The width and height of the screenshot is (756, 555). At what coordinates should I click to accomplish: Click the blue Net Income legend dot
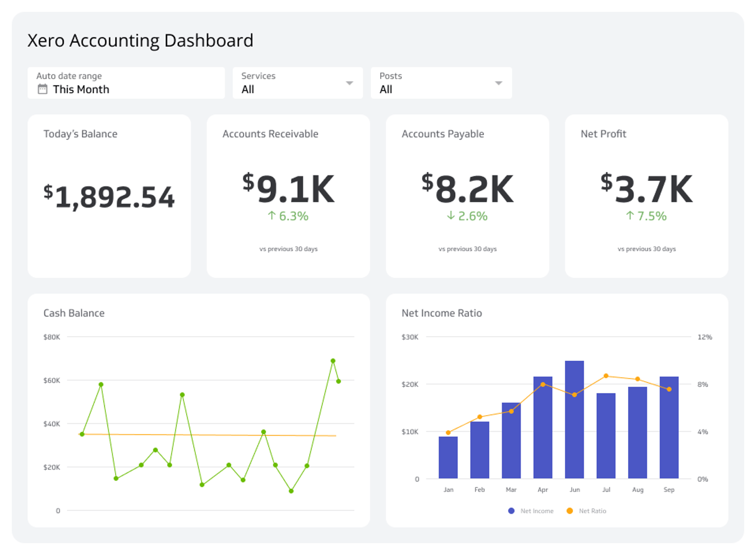click(x=511, y=511)
